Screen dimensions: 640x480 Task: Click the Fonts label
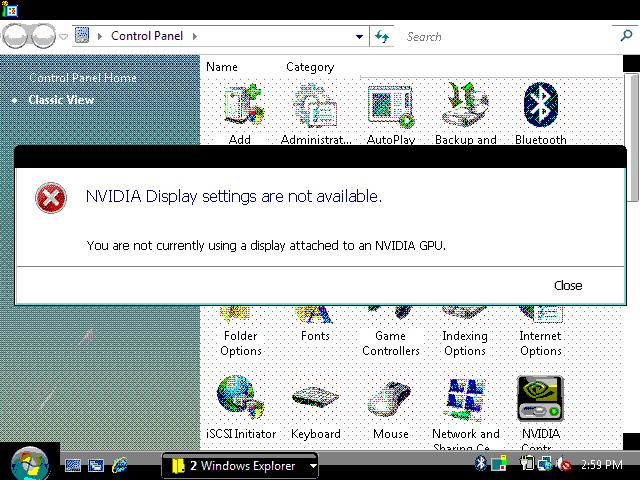pos(315,336)
